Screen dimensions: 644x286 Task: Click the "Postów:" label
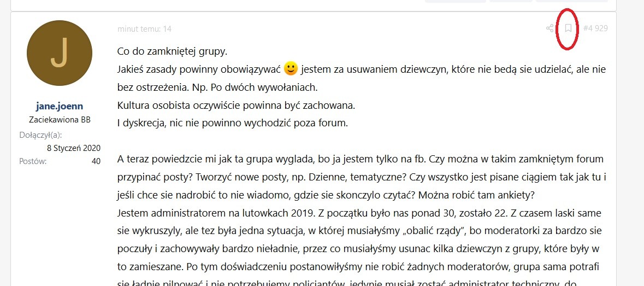(x=33, y=161)
